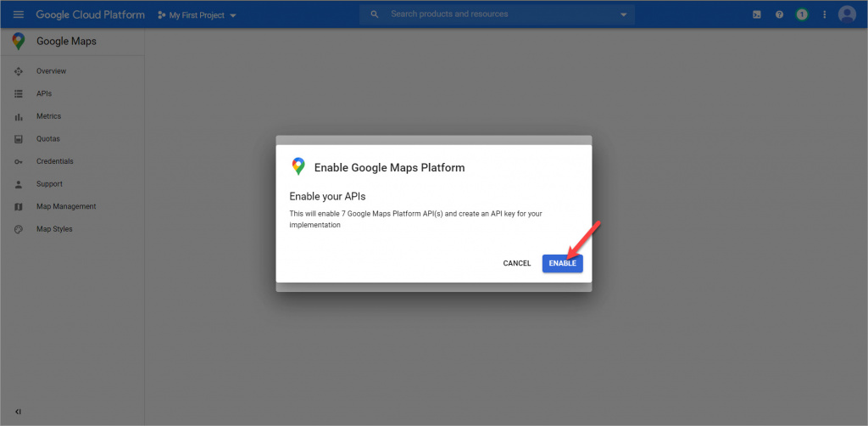The width and height of the screenshot is (868, 426).
Task: Click the Metrics bar chart icon
Action: (19, 116)
